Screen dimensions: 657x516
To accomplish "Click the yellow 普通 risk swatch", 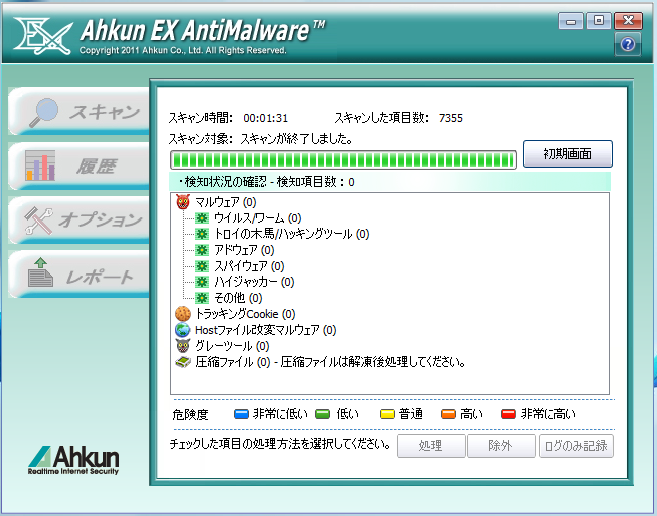I will coord(387,415).
